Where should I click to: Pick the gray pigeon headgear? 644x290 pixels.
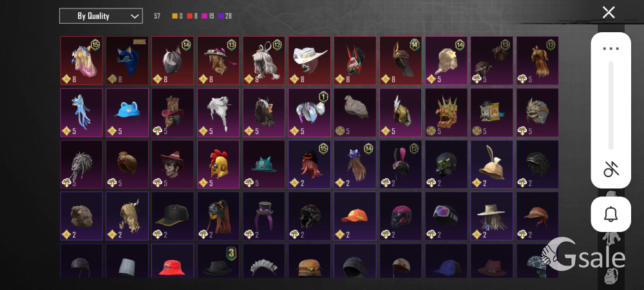[355, 113]
